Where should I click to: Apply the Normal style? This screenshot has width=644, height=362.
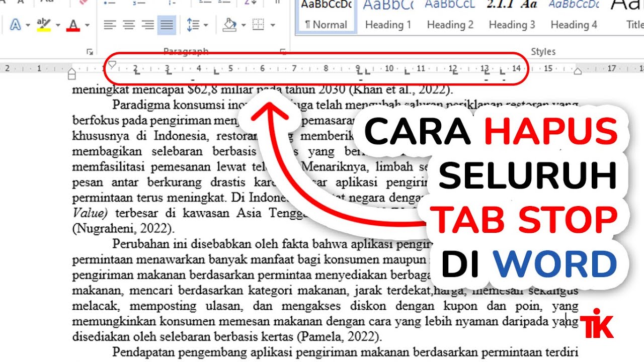pos(326,17)
